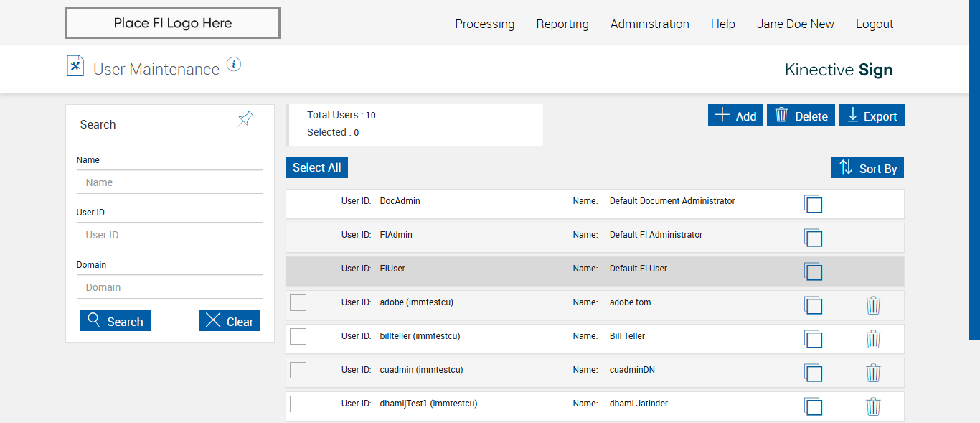This screenshot has height=423, width=980.
Task: Remove dhami Jatinder using trash icon
Action: (873, 406)
